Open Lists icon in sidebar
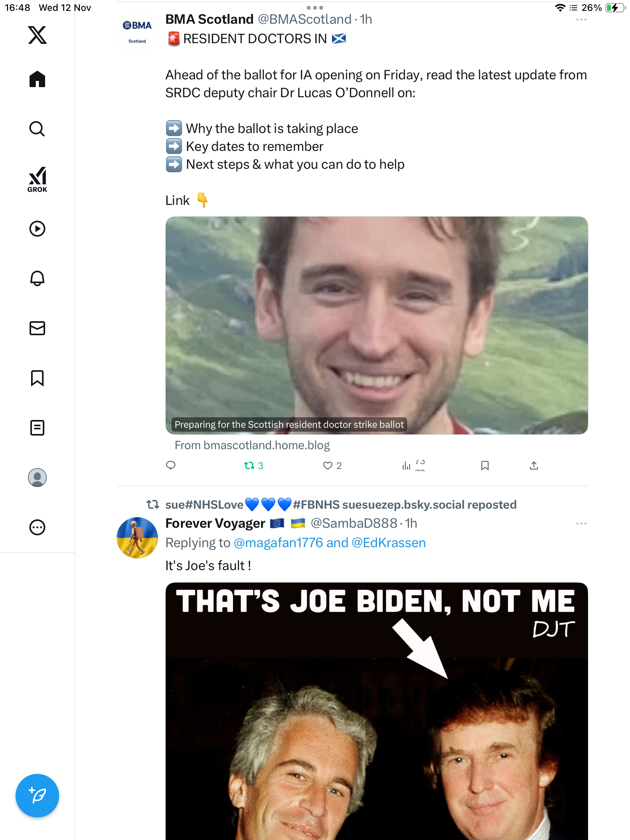Viewport: 630px width, 840px height. click(37, 428)
